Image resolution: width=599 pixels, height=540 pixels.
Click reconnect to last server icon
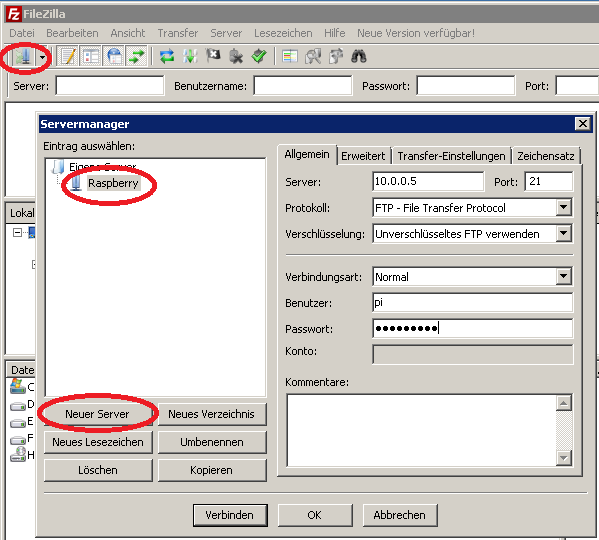click(x=259, y=57)
